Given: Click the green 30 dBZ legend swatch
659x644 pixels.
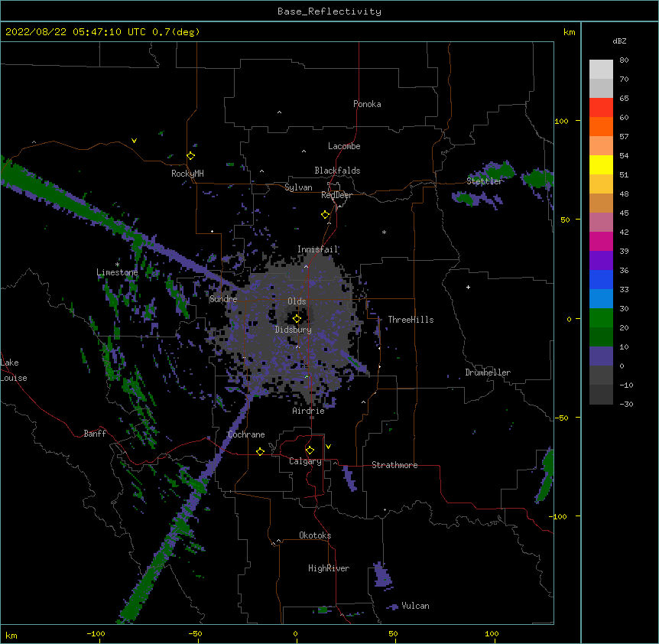Looking at the screenshot, I should click(601, 318).
